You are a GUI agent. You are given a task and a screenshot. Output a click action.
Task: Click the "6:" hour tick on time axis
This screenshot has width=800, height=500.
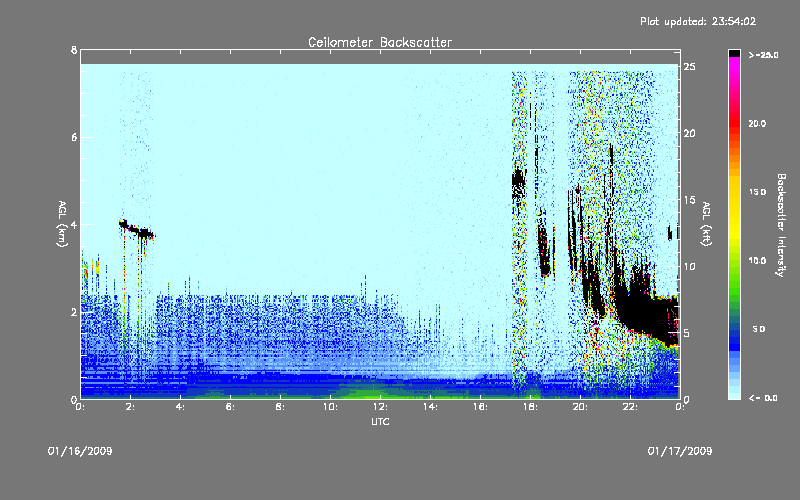(x=231, y=407)
